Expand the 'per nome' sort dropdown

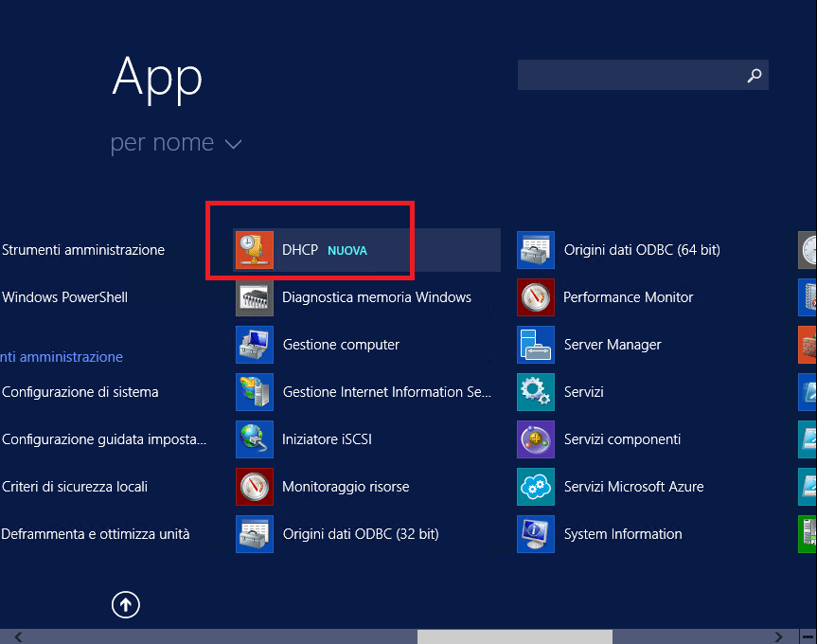(x=175, y=143)
